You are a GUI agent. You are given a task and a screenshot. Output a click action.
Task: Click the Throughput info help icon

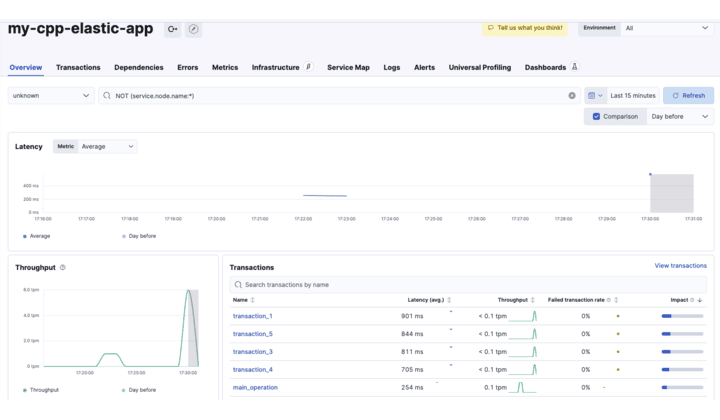(63, 268)
